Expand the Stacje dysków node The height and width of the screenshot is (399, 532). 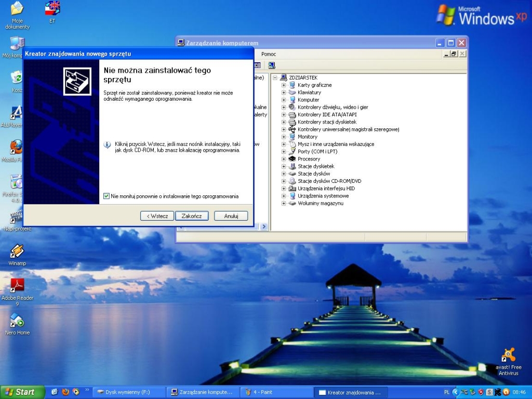(x=284, y=174)
